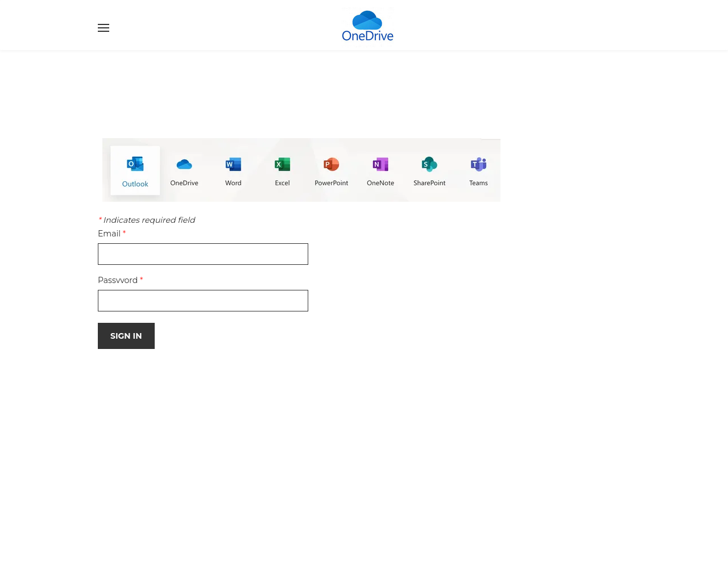Click the SIGN IN button
Viewport: 728px width, 582px height.
(x=126, y=336)
